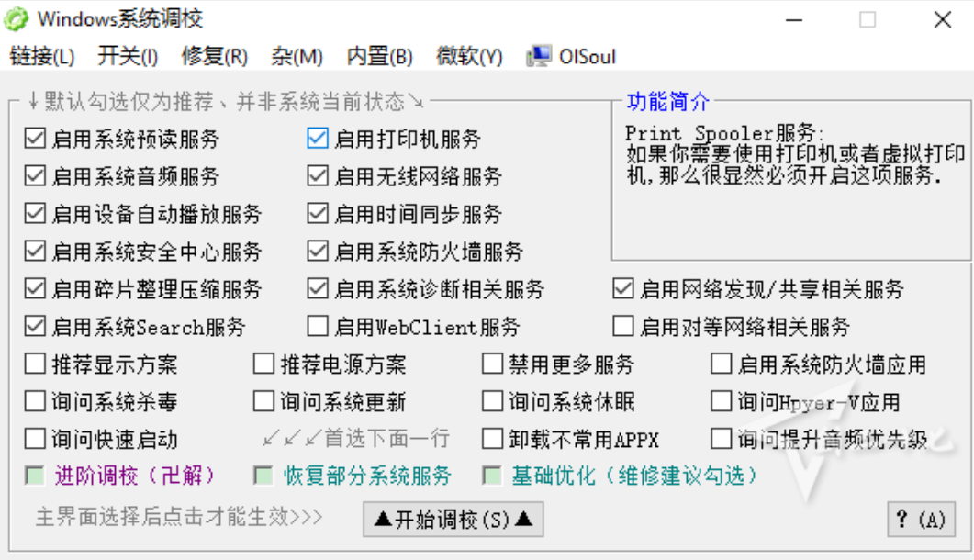Enable 启用WebClient服务

(x=317, y=326)
